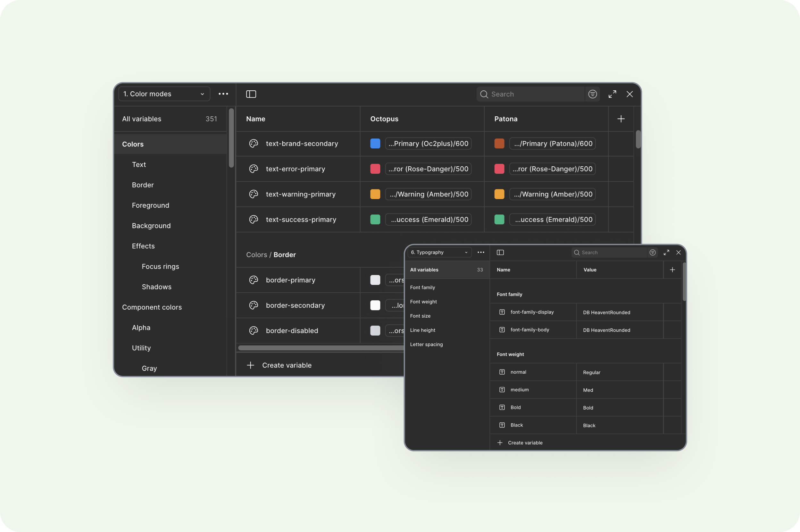Expand Color modes window with arrows icon

612,94
